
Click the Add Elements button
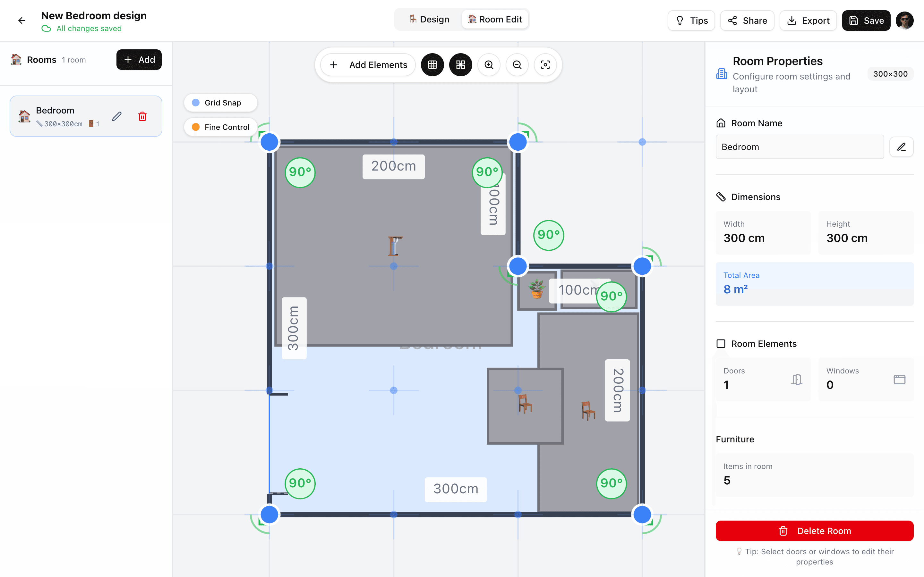pyautogui.click(x=368, y=65)
